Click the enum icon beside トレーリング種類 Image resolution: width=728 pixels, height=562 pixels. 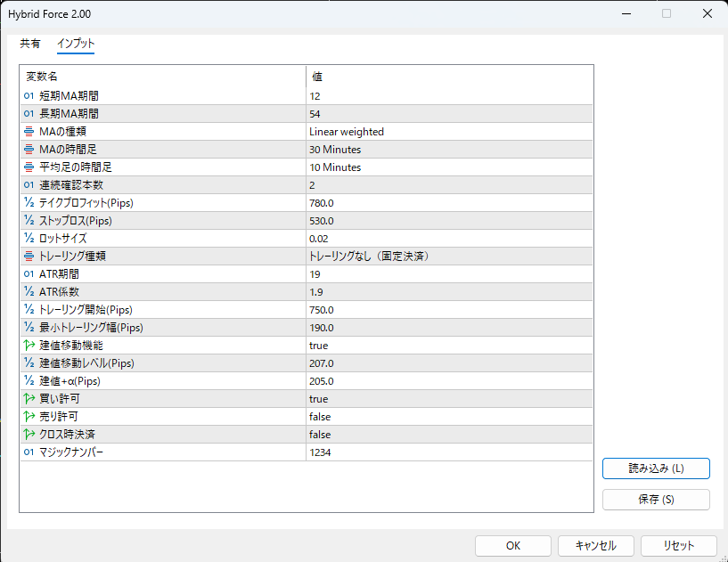pyautogui.click(x=29, y=257)
